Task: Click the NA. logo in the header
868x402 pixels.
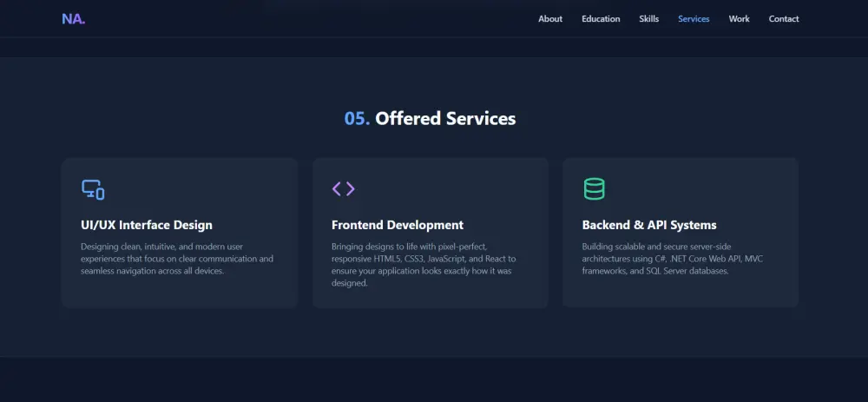Action: 74,19
